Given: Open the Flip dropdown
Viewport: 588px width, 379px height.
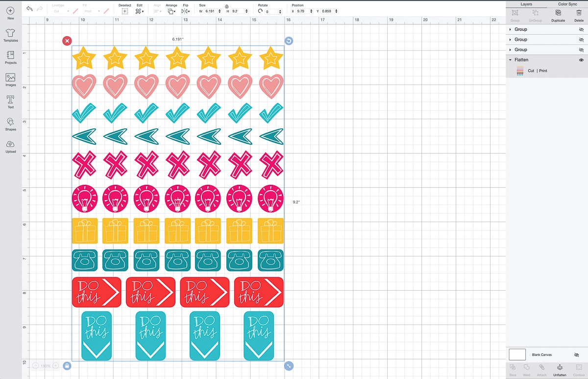Looking at the screenshot, I should [x=186, y=11].
